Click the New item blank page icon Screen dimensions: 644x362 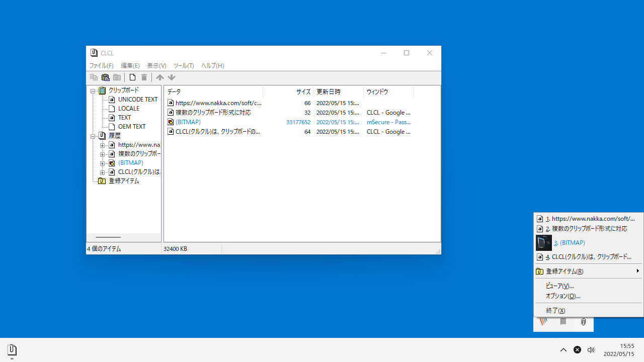[132, 77]
